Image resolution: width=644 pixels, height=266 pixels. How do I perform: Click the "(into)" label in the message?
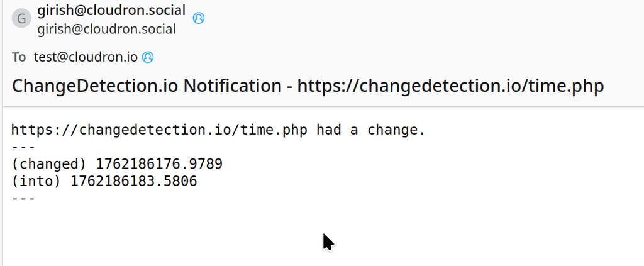tap(36, 181)
